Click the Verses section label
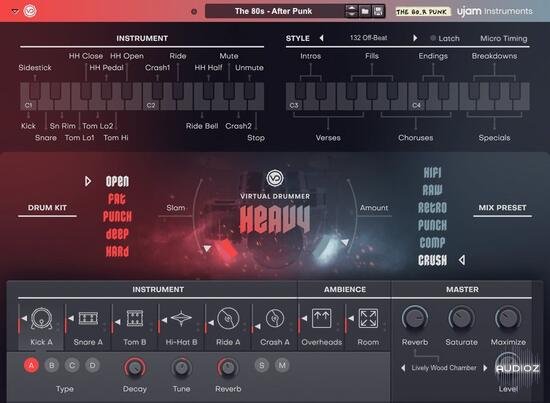550x403 pixels. point(328,138)
